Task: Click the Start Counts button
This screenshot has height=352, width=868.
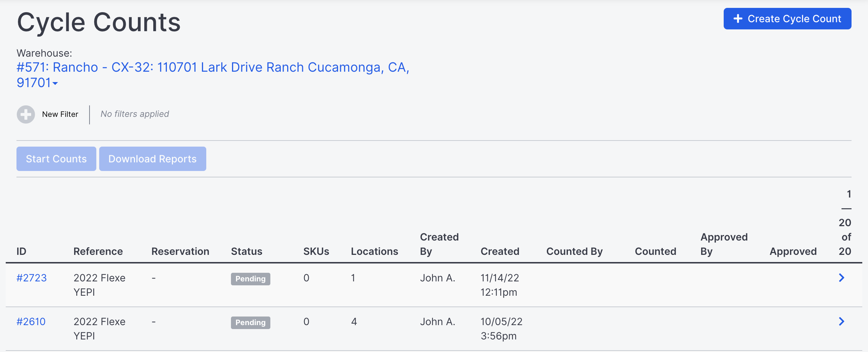Action: pyautogui.click(x=56, y=159)
